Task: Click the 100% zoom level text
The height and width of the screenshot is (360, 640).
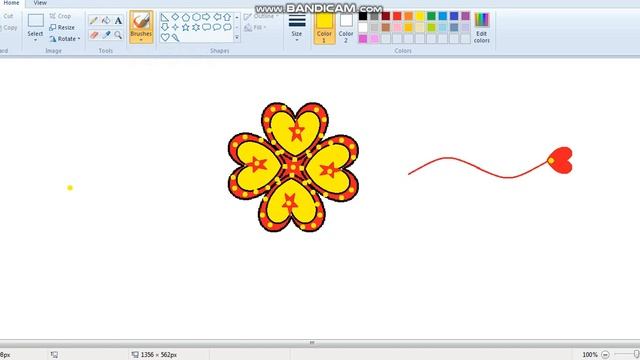Action: [x=590, y=355]
